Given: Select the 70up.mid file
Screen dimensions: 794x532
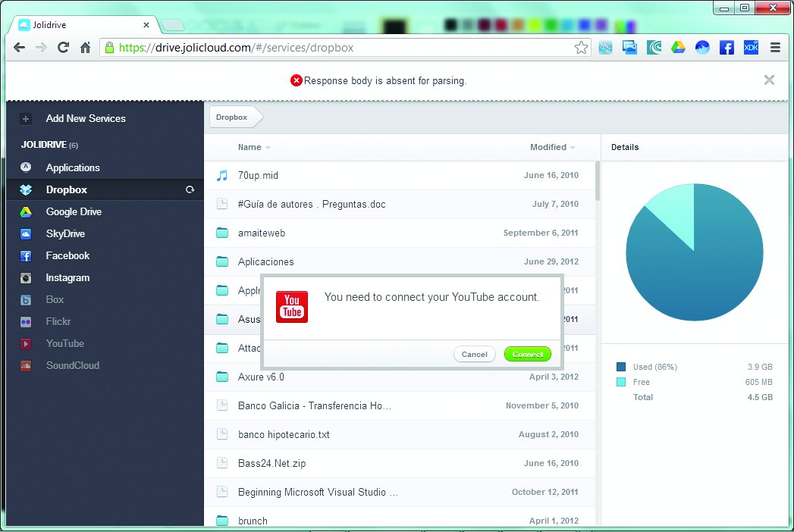Looking at the screenshot, I should click(x=400, y=176).
